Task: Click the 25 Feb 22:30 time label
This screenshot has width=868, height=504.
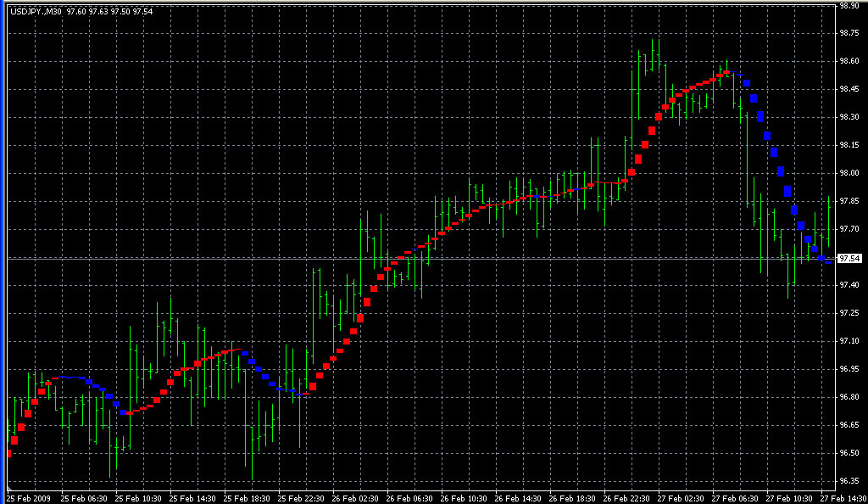Action: click(x=301, y=498)
